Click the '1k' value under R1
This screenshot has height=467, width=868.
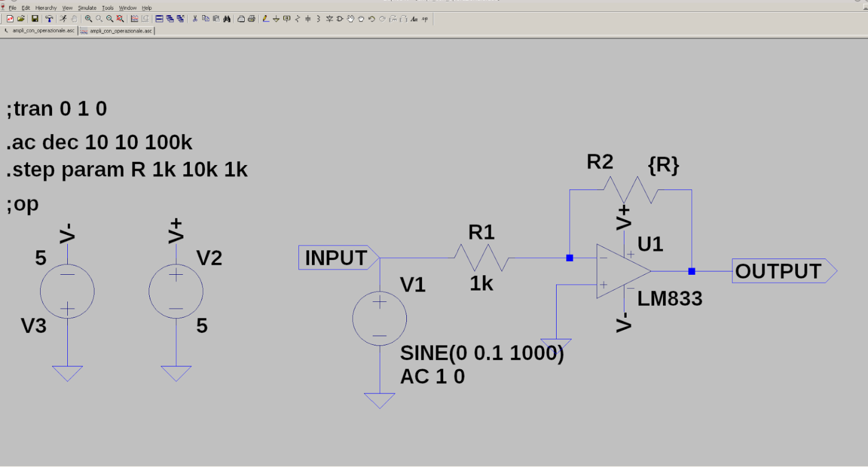481,283
